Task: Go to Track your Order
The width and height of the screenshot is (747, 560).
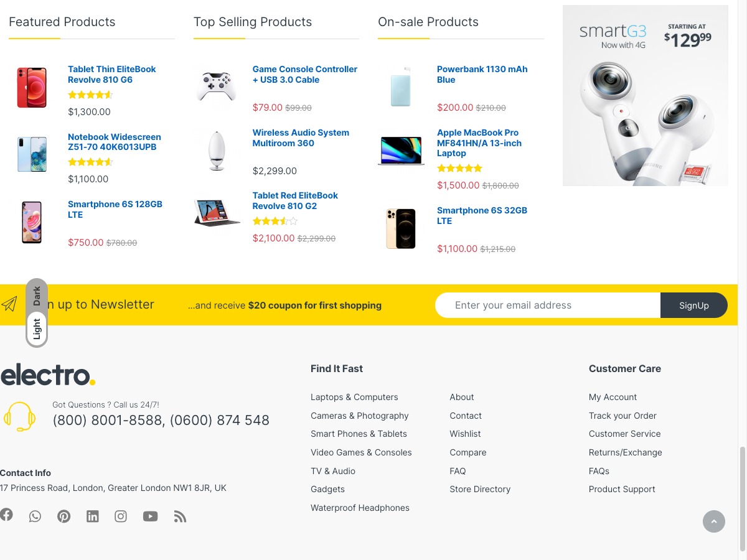Action: tap(622, 416)
